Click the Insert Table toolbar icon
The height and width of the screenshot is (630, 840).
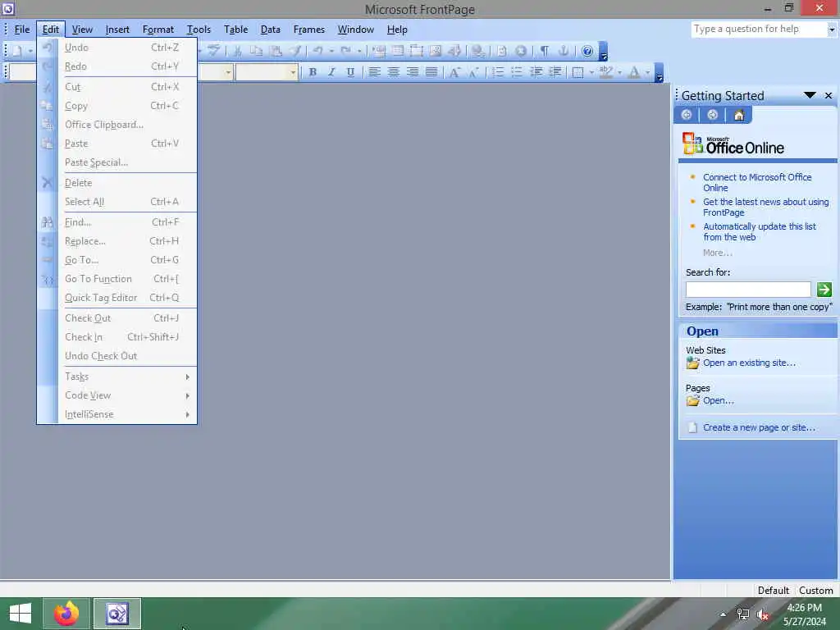(x=398, y=51)
